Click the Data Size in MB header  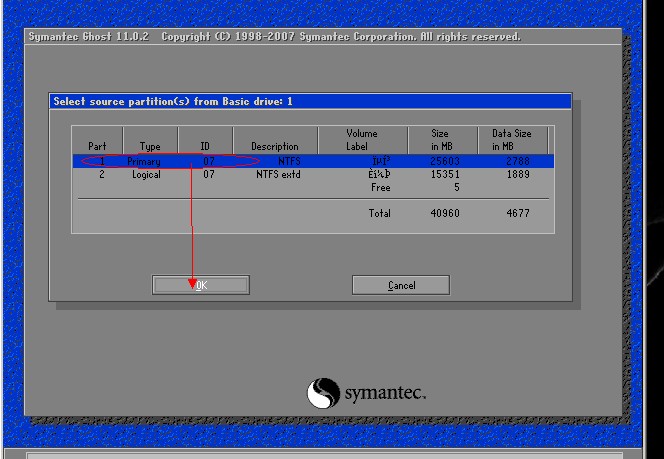click(x=512, y=140)
